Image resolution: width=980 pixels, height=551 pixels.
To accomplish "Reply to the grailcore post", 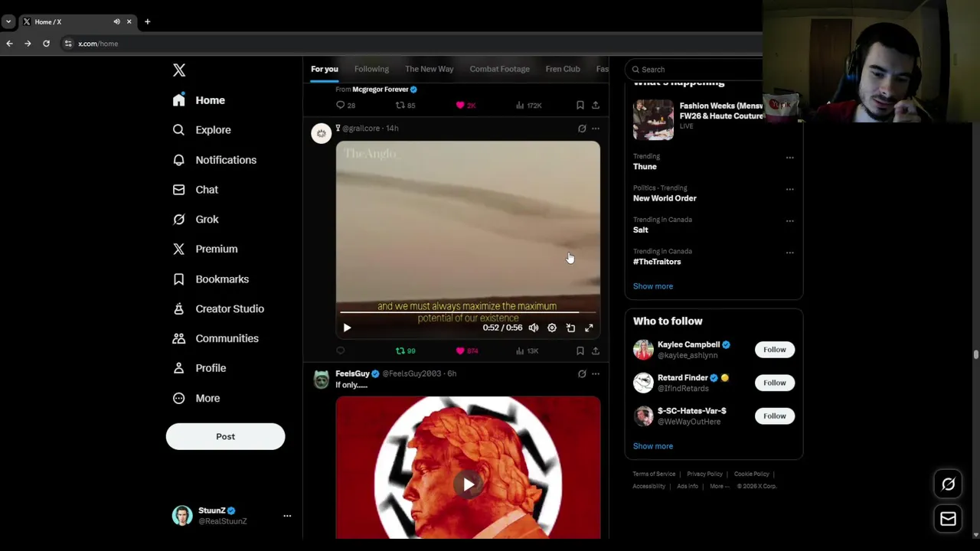I will click(x=341, y=350).
